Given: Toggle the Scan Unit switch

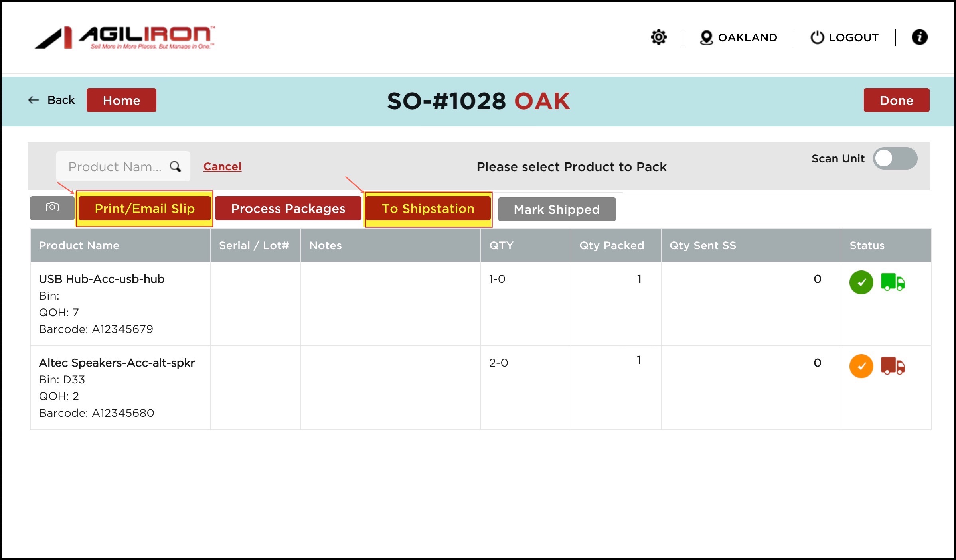Looking at the screenshot, I should (x=895, y=158).
